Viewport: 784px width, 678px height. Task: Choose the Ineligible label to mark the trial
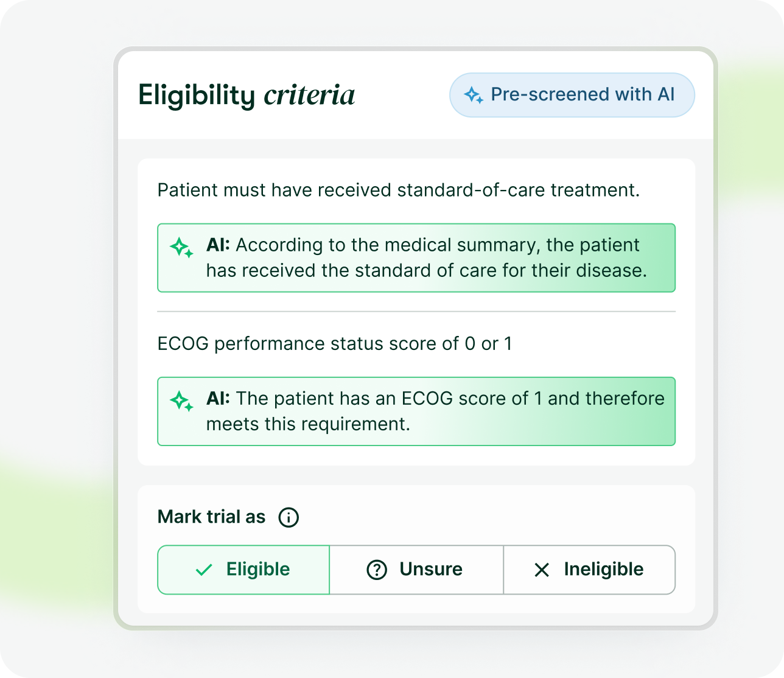pos(603,570)
